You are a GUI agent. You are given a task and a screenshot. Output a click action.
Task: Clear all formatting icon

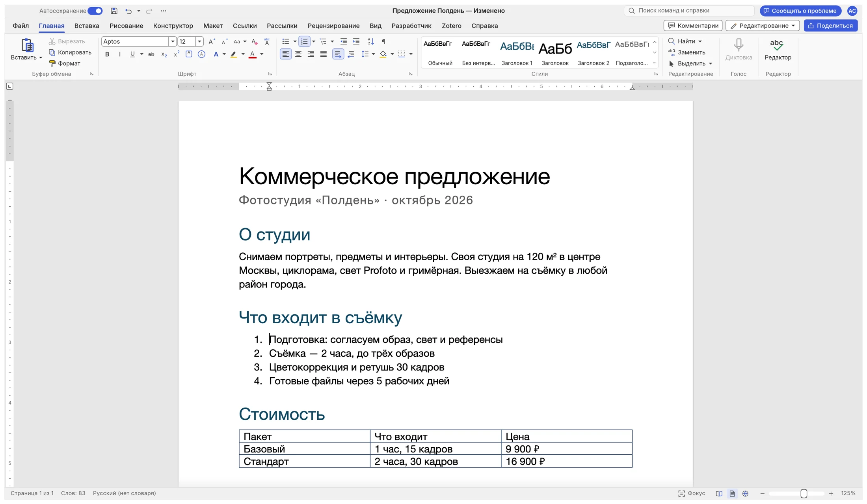(255, 41)
